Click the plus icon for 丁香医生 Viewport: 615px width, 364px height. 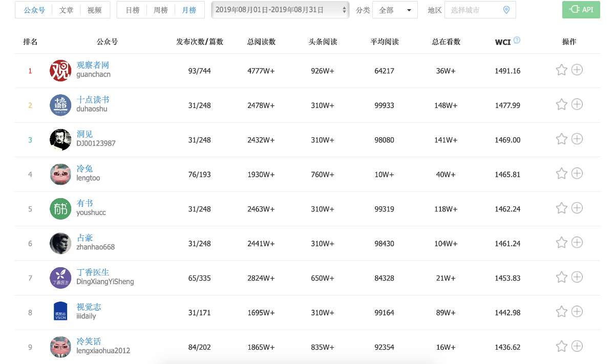pyautogui.click(x=577, y=277)
